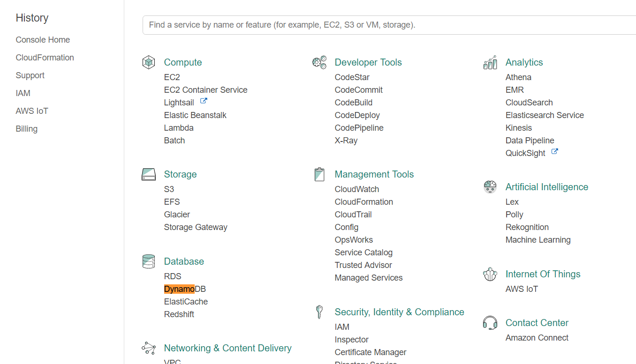Image resolution: width=636 pixels, height=364 pixels.
Task: Open the EFS service
Action: tap(172, 202)
